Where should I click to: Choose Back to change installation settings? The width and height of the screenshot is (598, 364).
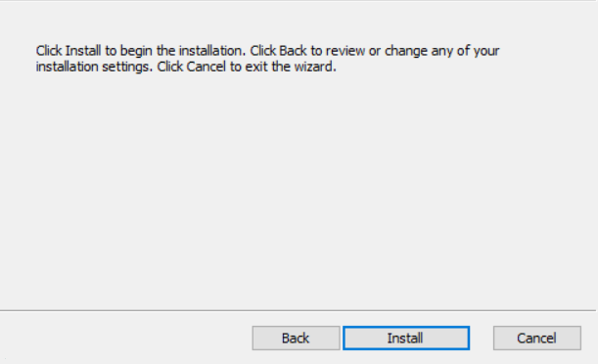pyautogui.click(x=296, y=338)
